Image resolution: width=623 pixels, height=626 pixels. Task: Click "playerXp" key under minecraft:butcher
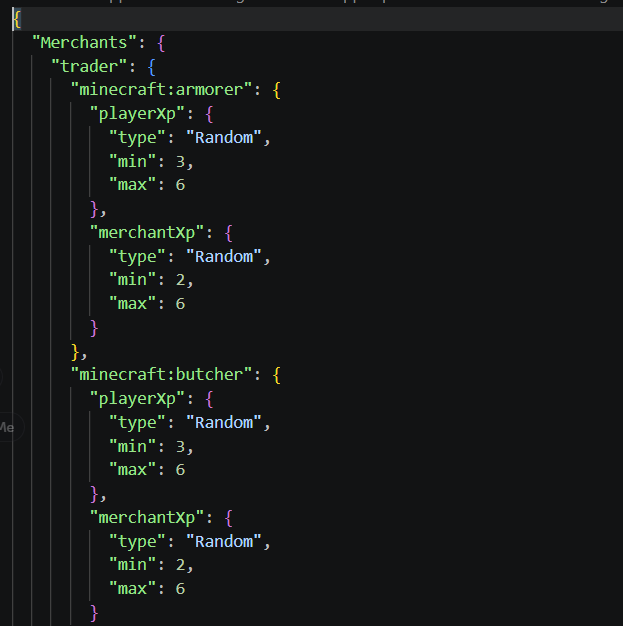(x=137, y=399)
